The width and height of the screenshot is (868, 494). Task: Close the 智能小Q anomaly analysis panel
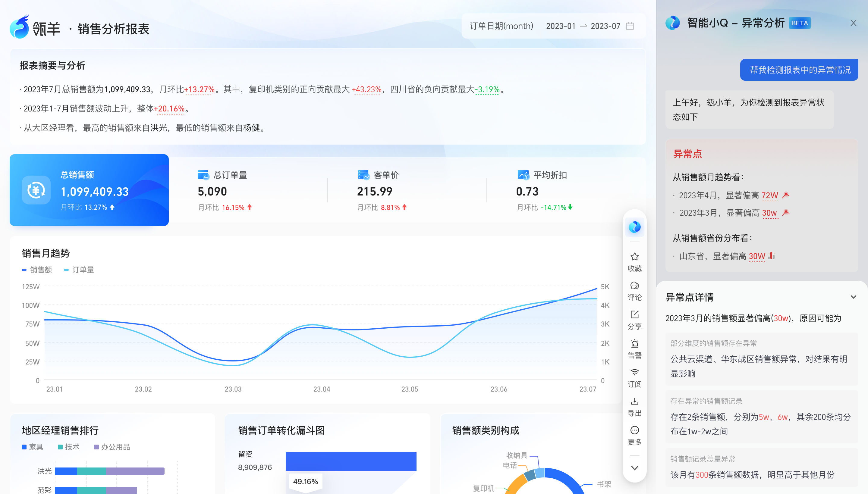pyautogui.click(x=853, y=23)
